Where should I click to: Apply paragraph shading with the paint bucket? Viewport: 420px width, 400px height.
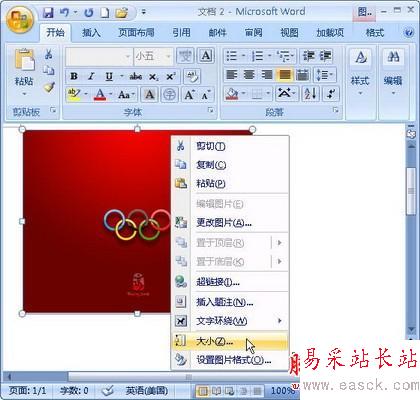[x=232, y=94]
